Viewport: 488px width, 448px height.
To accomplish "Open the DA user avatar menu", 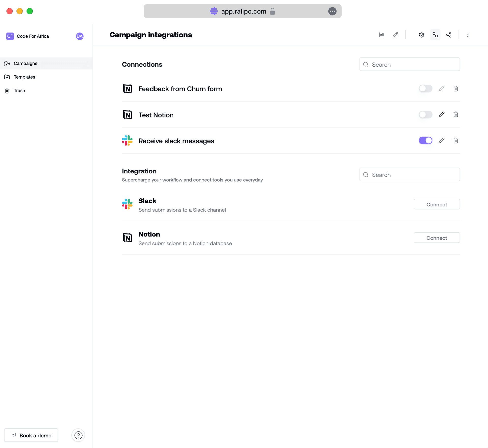I will coord(80,36).
